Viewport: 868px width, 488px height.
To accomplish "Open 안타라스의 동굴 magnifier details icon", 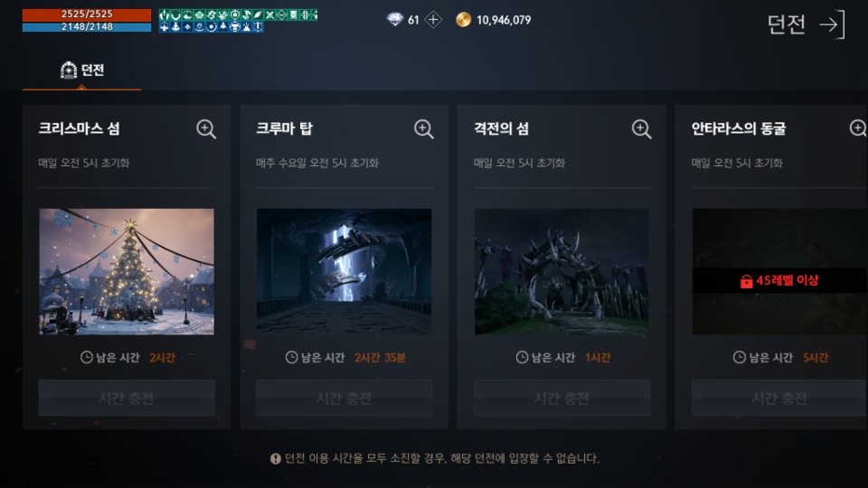I will pyautogui.click(x=858, y=129).
